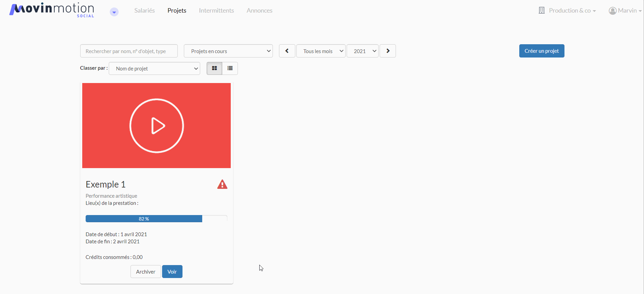Switch to list view
The image size is (644, 294).
(x=230, y=68)
